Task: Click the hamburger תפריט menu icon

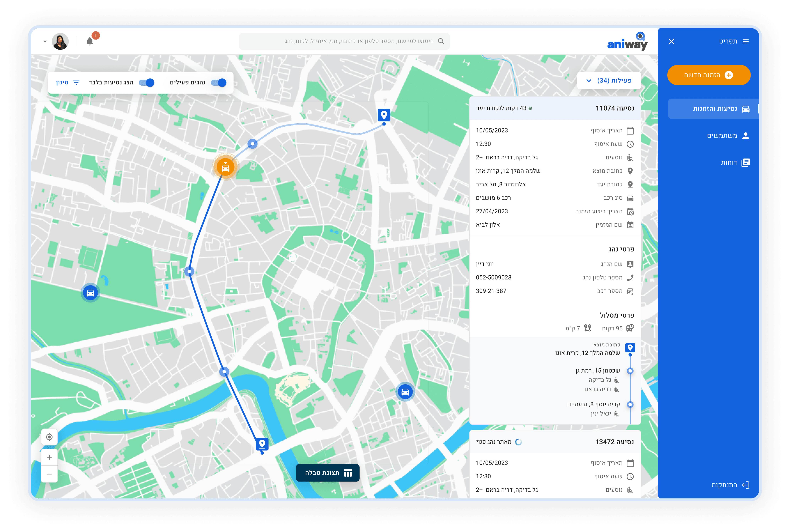Action: (745, 41)
